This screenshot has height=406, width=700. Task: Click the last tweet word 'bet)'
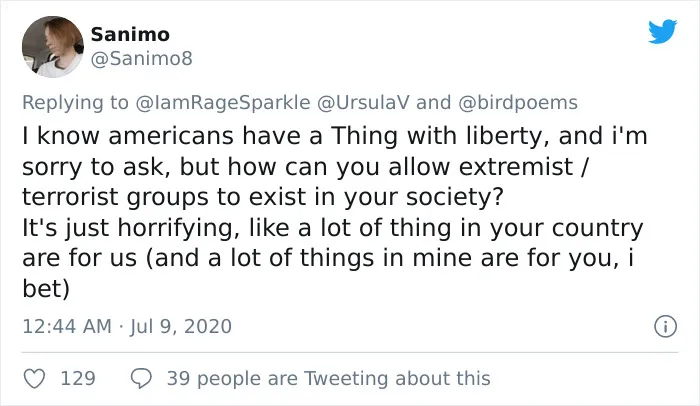point(46,289)
